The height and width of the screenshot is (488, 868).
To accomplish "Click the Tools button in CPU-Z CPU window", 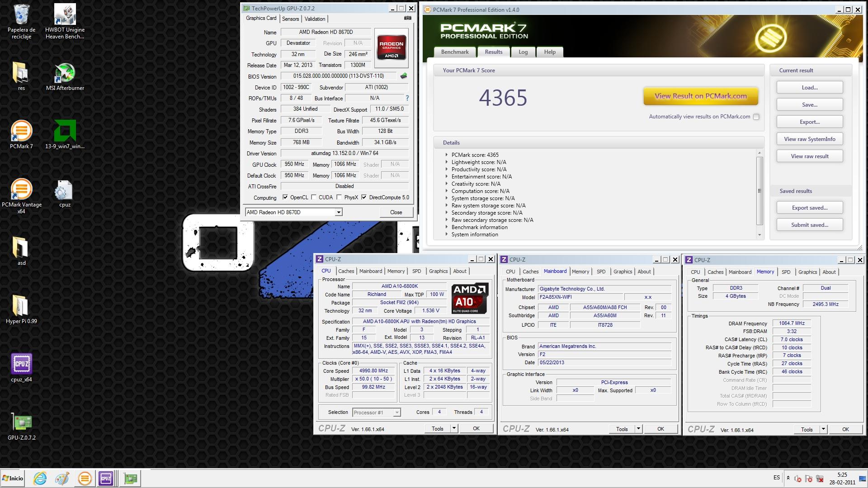I will 438,428.
